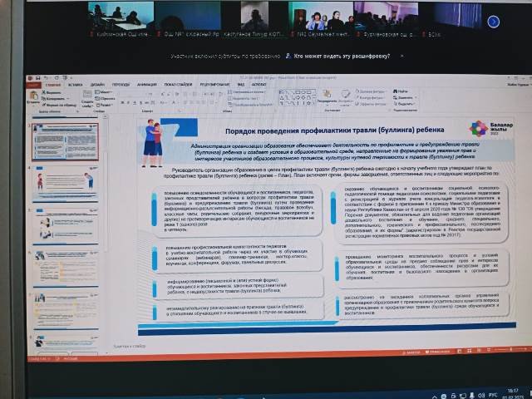Toggle Underline formatting in the ribbon
The image size is (532, 399).
[135, 102]
